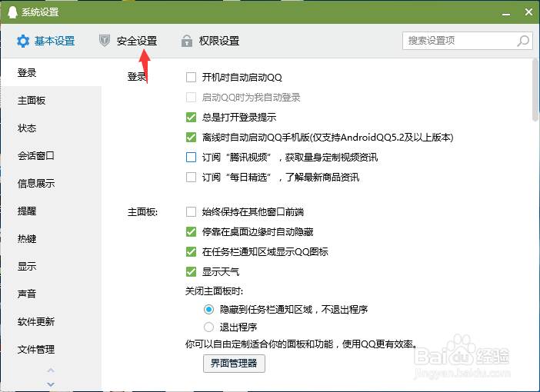The width and height of the screenshot is (540, 392).
Task: Open the 界面管理器 button
Action: [234, 364]
